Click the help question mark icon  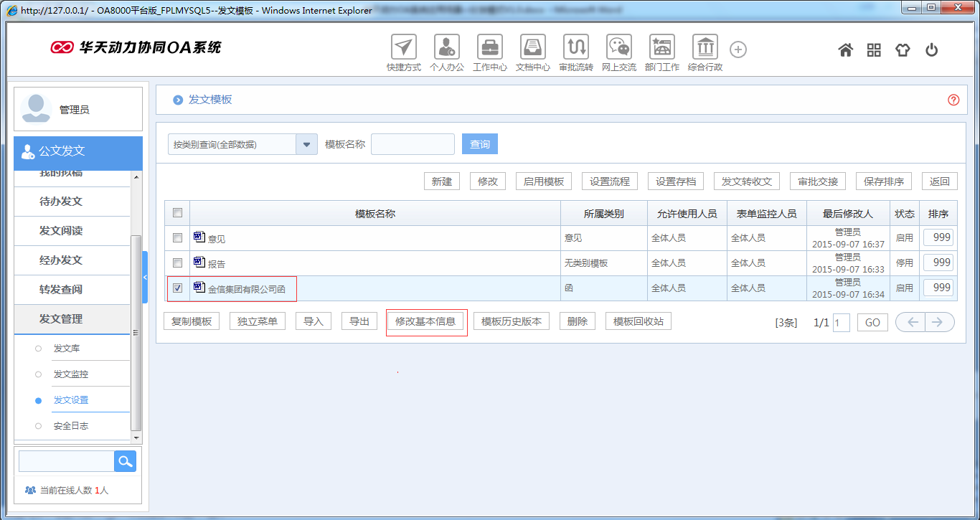point(953,100)
